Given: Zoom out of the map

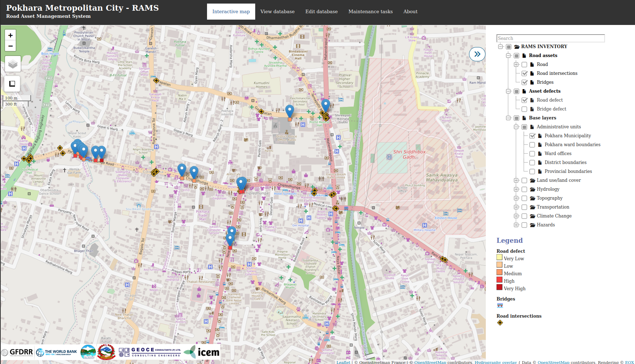Looking at the screenshot, I should coord(10,46).
